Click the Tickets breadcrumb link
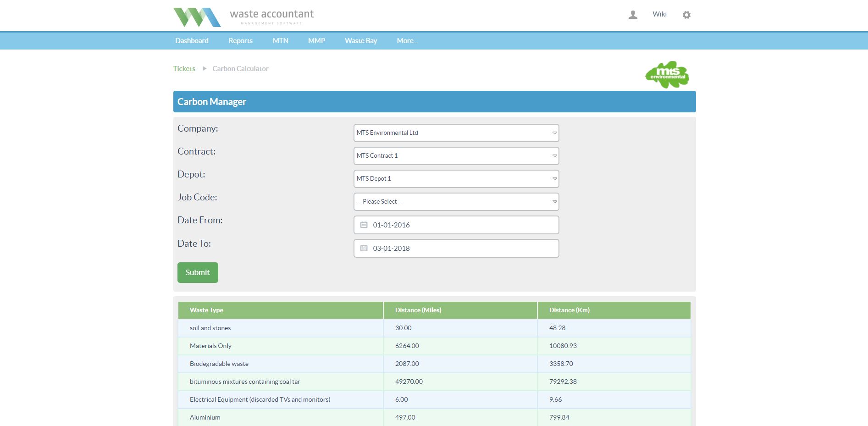Screen dimensions: 868x426 (x=184, y=69)
